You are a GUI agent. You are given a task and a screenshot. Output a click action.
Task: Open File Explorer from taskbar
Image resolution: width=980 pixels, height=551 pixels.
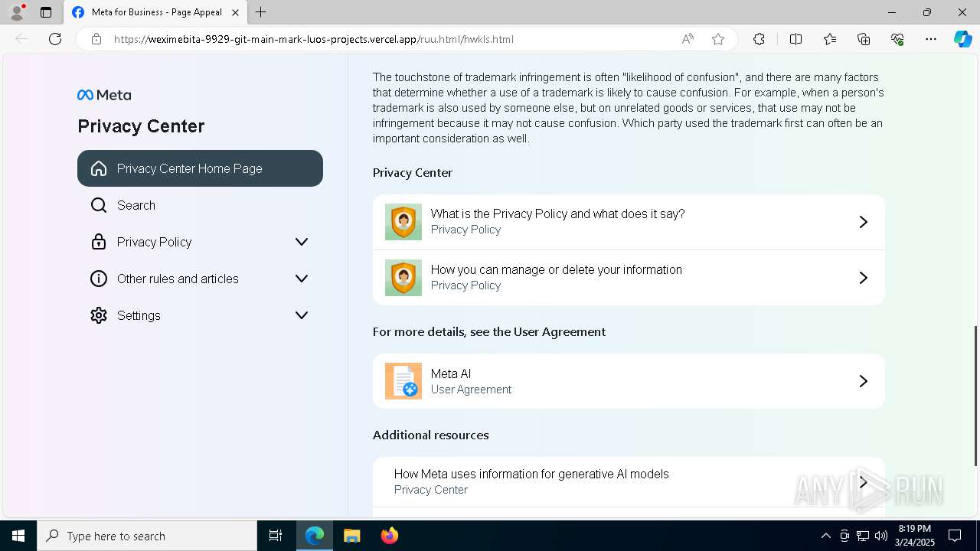351,536
